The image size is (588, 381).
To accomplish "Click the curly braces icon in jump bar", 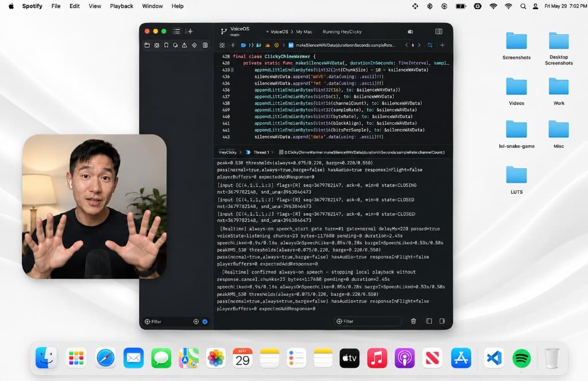I will coord(251,45).
